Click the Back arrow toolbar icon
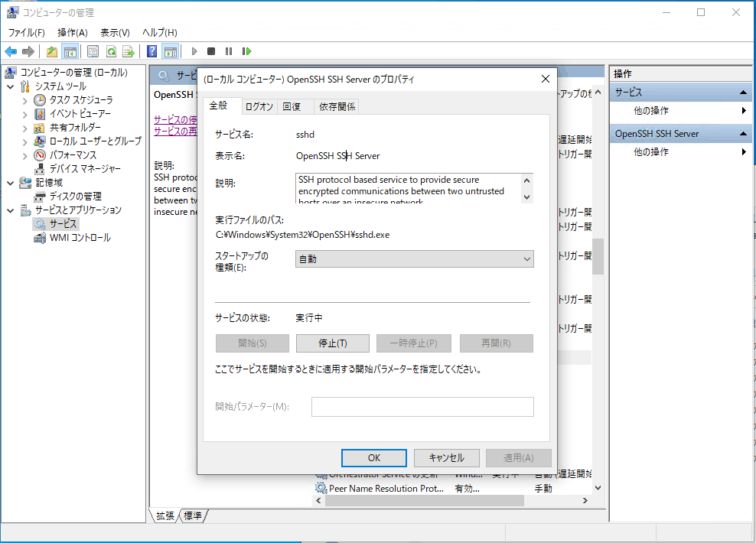756x543 pixels. tap(11, 51)
